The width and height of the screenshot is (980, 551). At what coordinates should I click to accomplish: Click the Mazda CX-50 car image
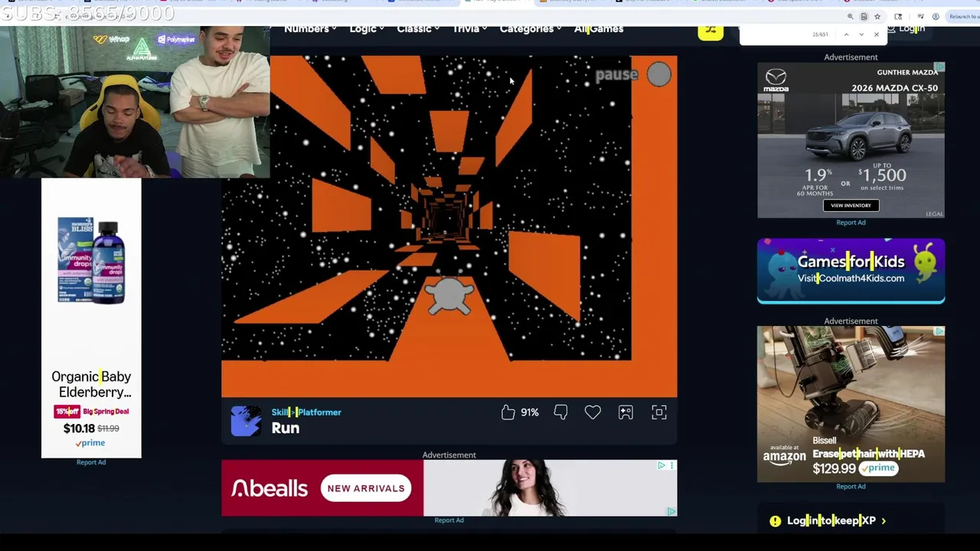coord(861,135)
